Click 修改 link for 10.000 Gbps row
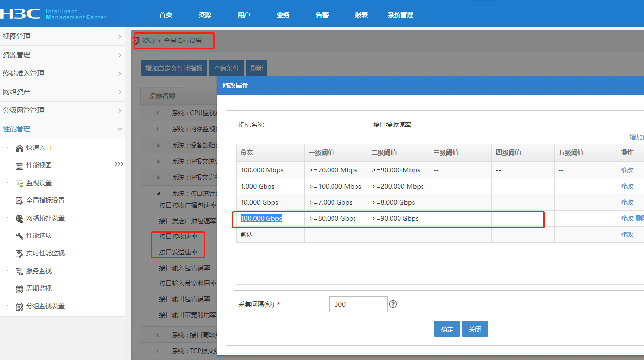644x360 pixels. tap(627, 202)
